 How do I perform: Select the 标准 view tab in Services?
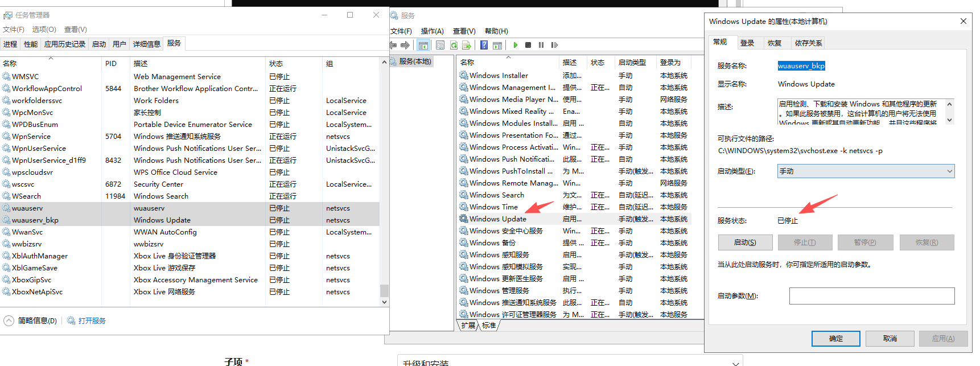pos(489,326)
